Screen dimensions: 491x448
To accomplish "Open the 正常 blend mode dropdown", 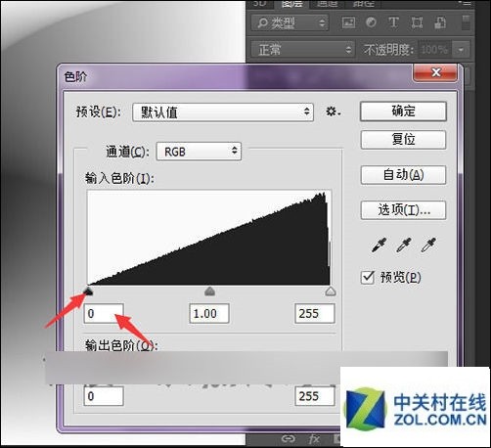I will coord(302,50).
